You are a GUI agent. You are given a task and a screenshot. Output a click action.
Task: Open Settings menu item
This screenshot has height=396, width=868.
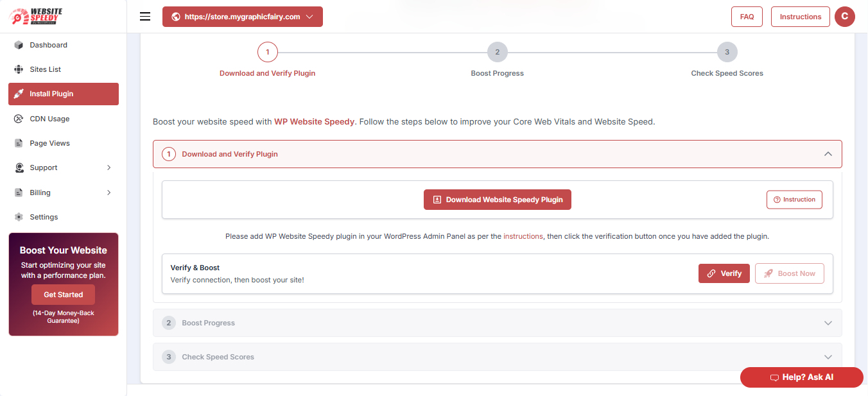(64, 217)
